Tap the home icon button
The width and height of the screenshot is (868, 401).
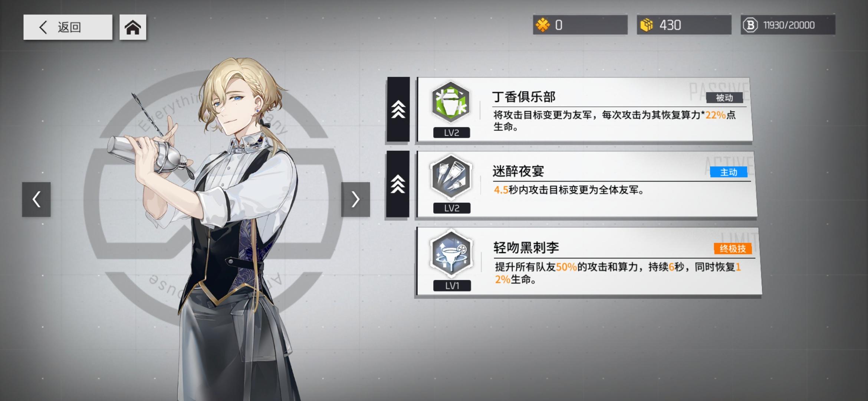133,27
